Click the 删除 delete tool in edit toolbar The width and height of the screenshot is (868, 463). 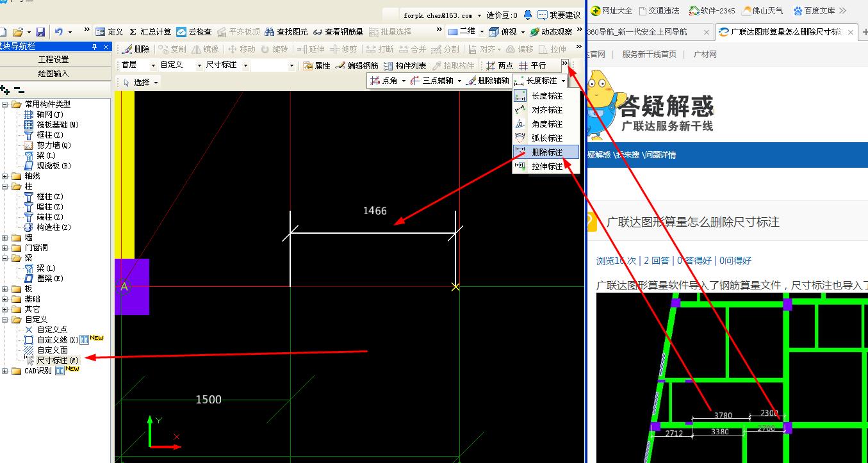pos(136,49)
